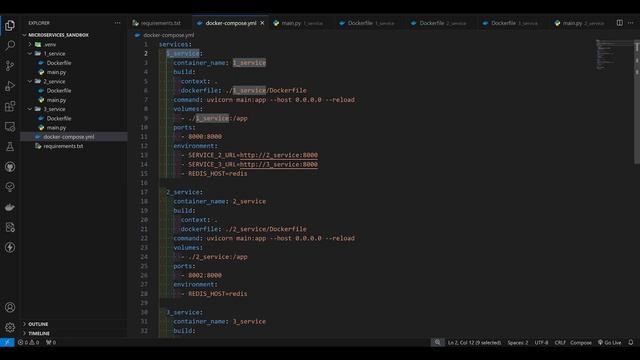Image resolution: width=640 pixels, height=360 pixels.
Task: Place cursor on 'REDIS_HOST=redis' at line 15
Action: pos(218,174)
